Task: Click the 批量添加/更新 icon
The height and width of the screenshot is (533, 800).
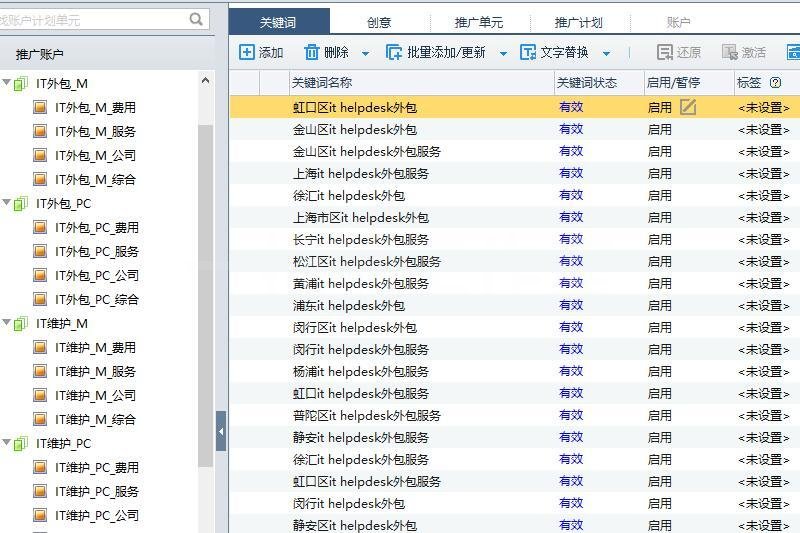Action: click(x=394, y=52)
